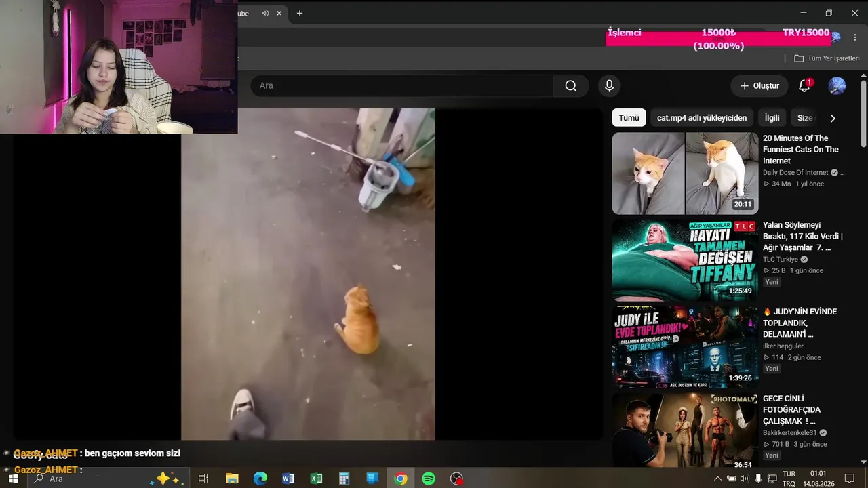
Task: Open Calculator from the taskbar
Action: pyautogui.click(x=344, y=479)
